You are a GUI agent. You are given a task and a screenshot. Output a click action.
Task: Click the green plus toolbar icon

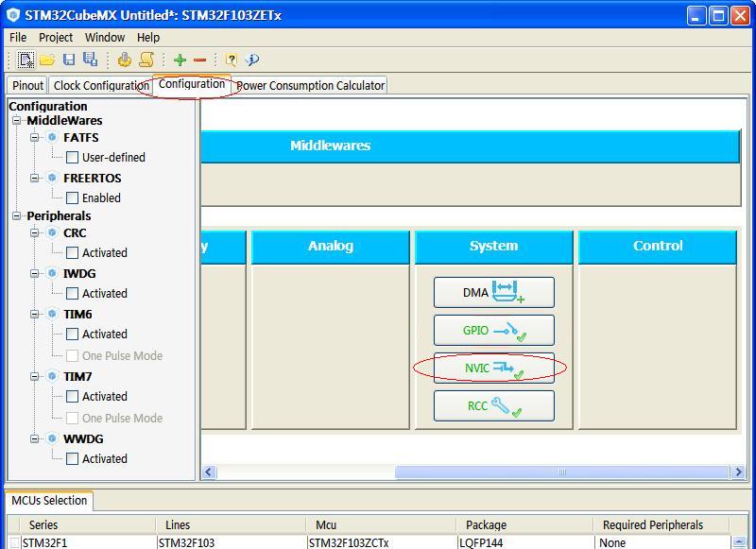[x=180, y=60]
